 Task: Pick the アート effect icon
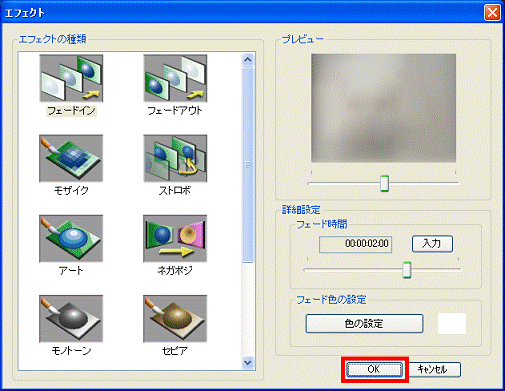coord(71,238)
